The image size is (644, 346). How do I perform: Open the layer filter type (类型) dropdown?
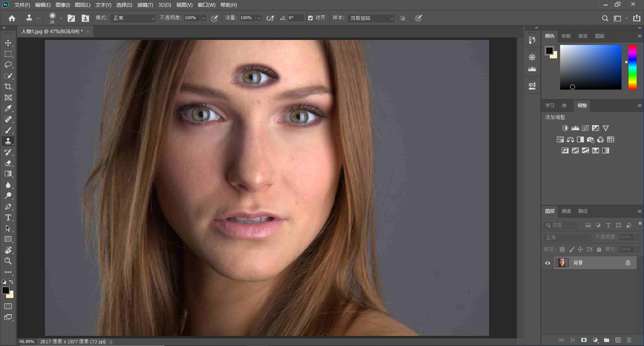click(x=561, y=225)
